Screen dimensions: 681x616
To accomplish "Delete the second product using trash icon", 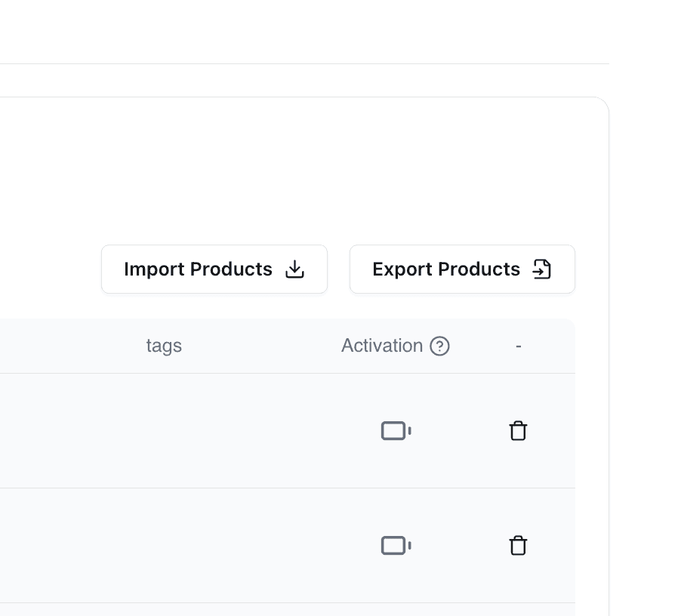I will click(x=518, y=546).
